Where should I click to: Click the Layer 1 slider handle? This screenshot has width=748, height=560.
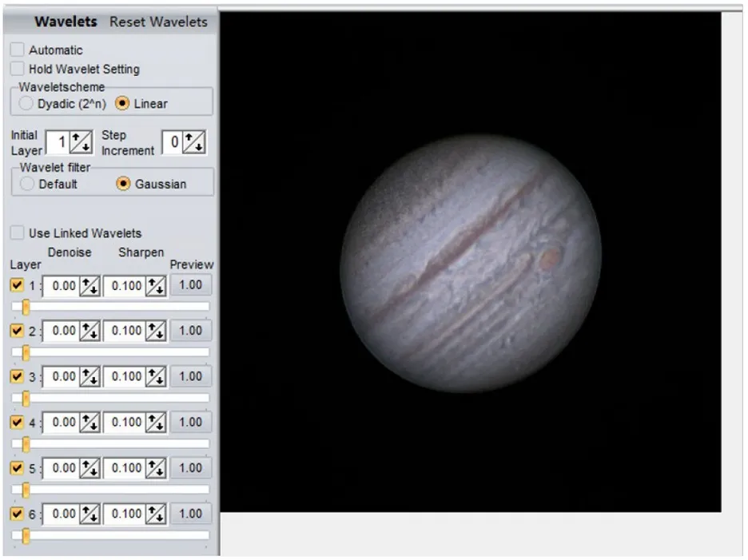[26, 308]
